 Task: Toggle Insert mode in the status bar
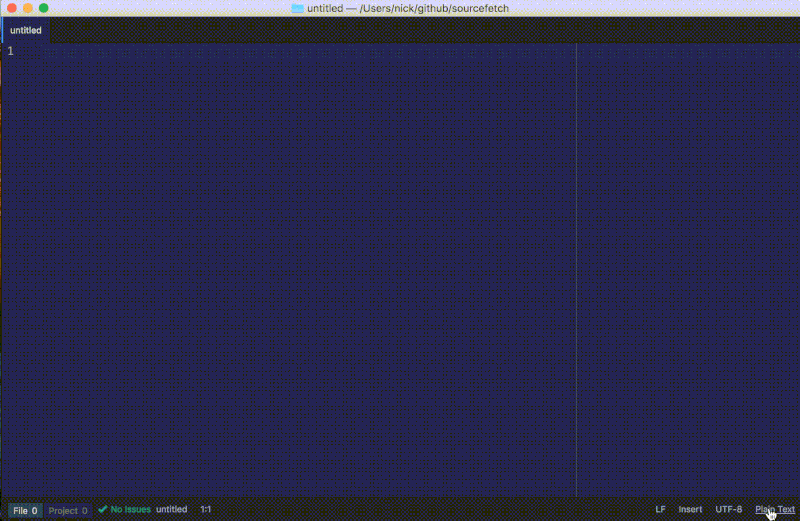pyautogui.click(x=690, y=509)
